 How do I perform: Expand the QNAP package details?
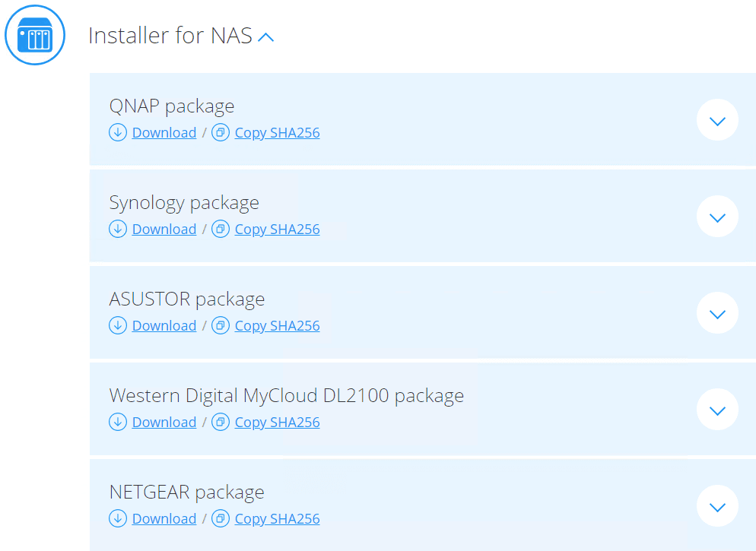coord(717,120)
